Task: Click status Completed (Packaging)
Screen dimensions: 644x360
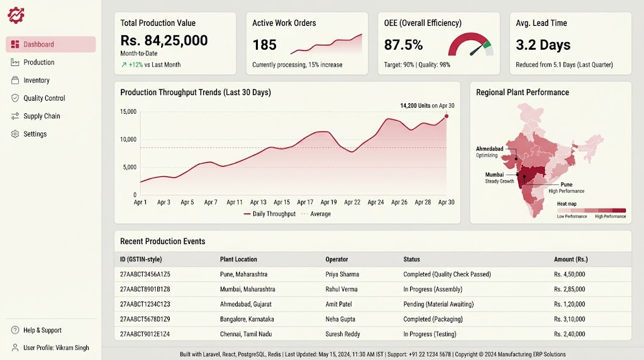Action: (x=433, y=319)
